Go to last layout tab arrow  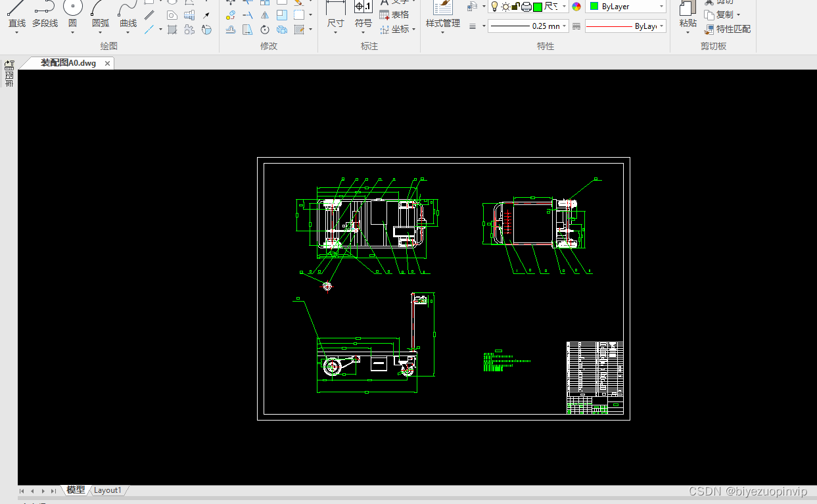point(53,491)
